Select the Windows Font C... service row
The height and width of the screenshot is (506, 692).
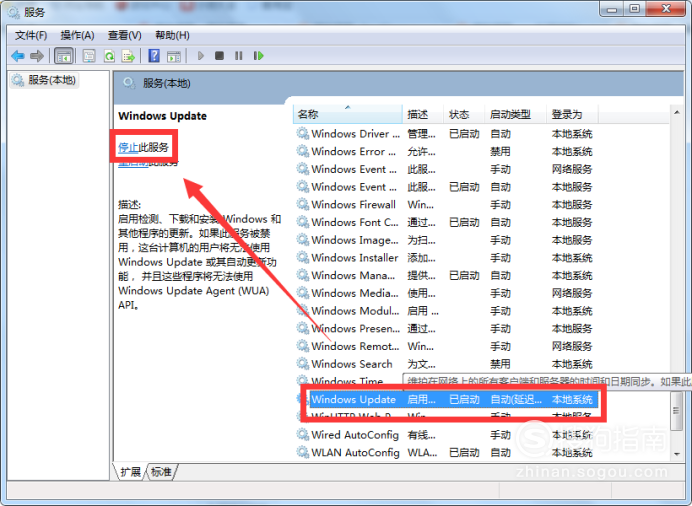[446, 222]
